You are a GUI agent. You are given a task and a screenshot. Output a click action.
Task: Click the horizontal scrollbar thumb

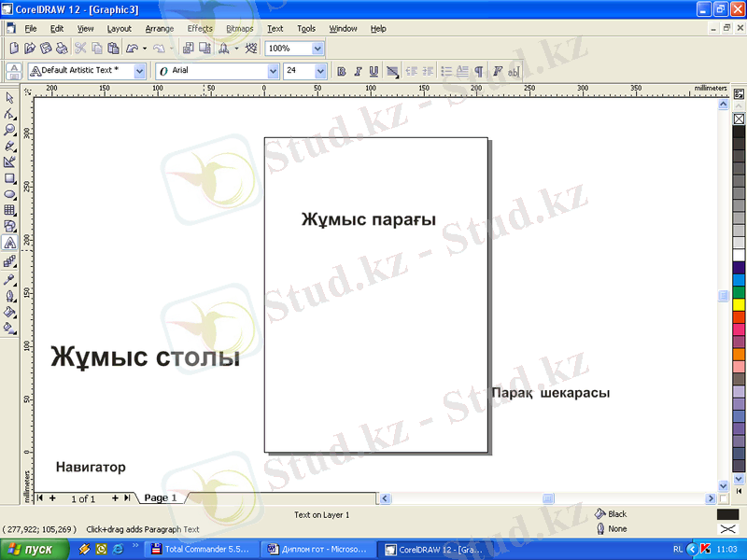point(549,498)
